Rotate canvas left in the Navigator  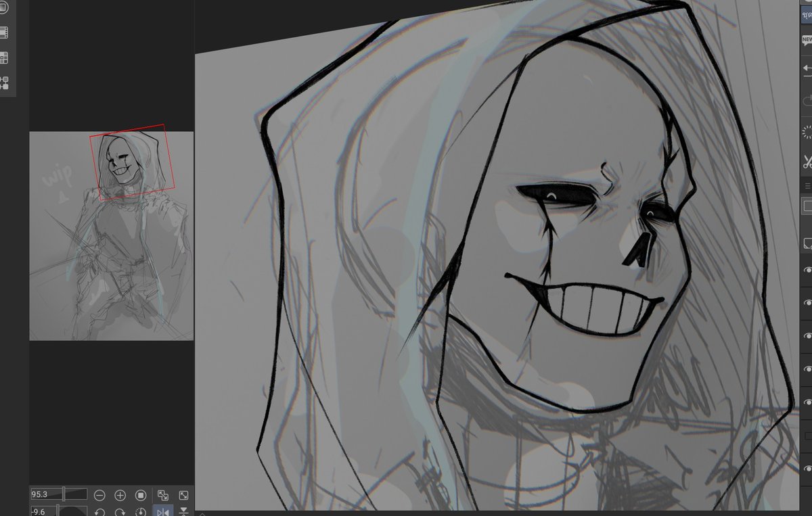point(99,512)
